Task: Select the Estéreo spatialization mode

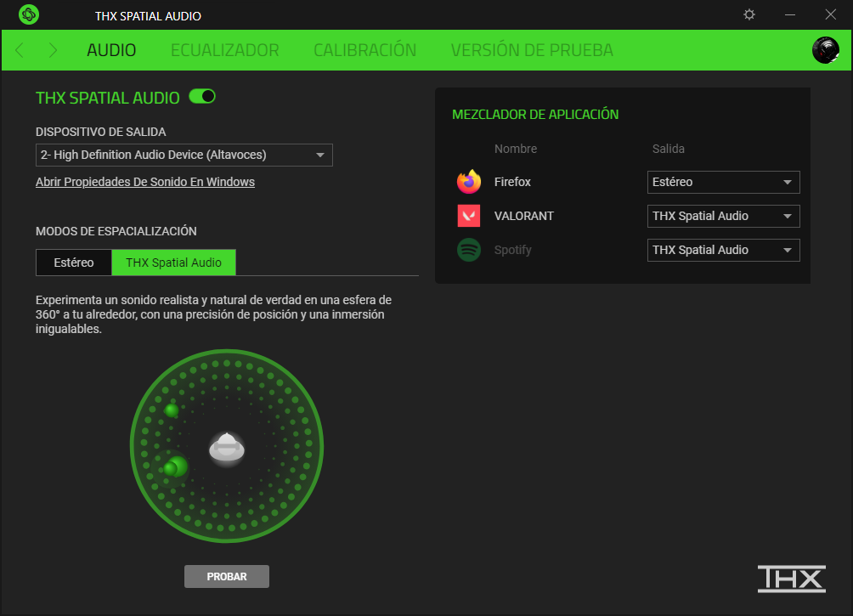Action: click(x=74, y=263)
